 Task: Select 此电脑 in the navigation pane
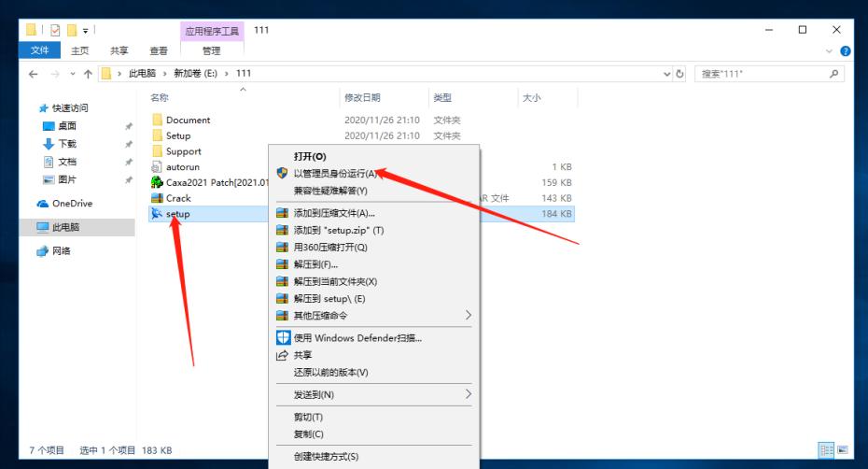pos(65,227)
